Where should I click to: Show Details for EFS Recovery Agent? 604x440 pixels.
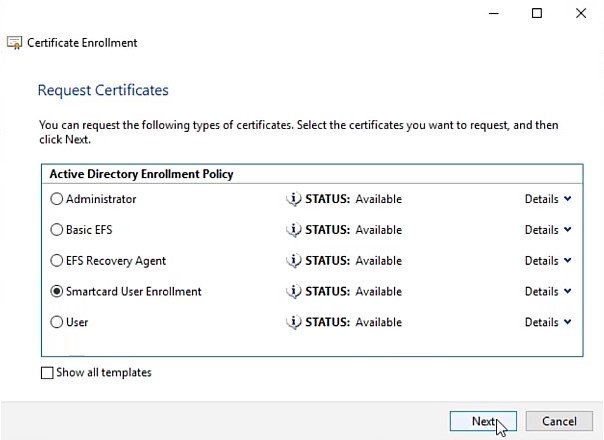click(x=548, y=261)
